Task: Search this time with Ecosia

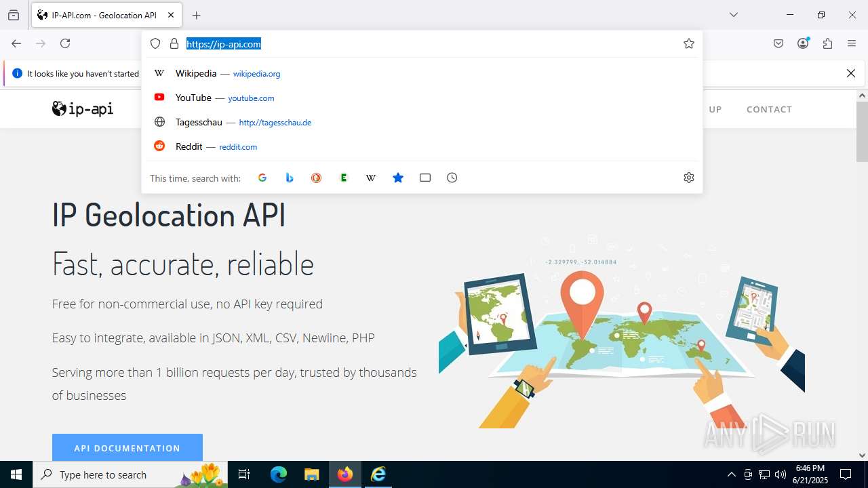Action: point(344,178)
